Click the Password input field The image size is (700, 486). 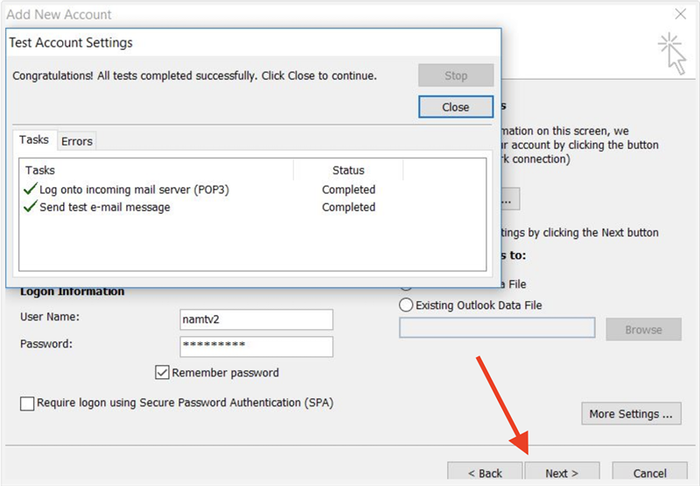click(x=256, y=347)
